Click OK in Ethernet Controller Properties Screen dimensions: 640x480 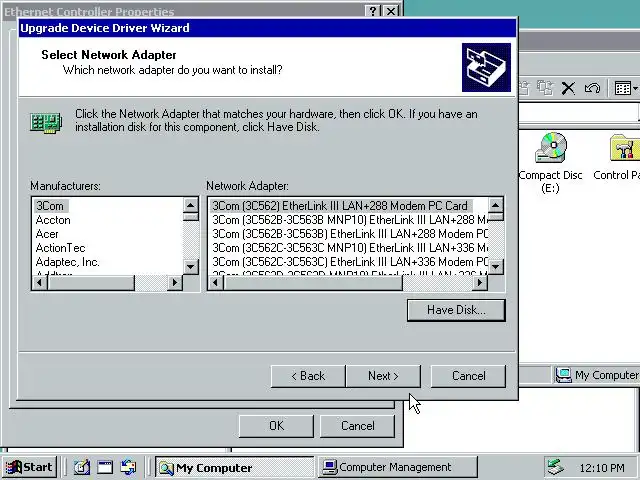pos(276,426)
